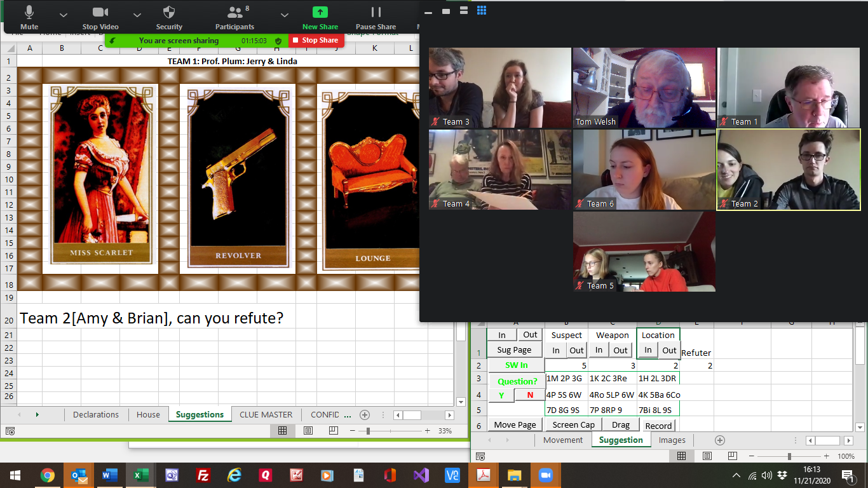
Task: Open FileZilla from taskbar
Action: 203,475
